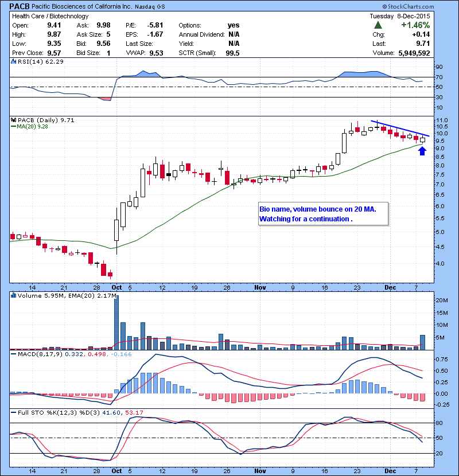This screenshot has width=459, height=476.
Task: Click the MACD signal value 0.498
Action: point(96,354)
